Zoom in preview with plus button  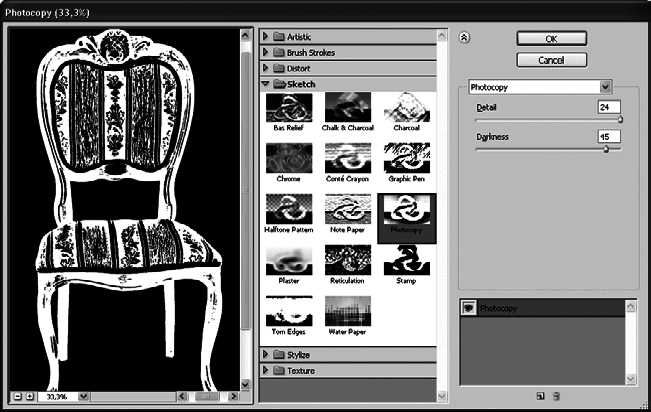(29, 397)
